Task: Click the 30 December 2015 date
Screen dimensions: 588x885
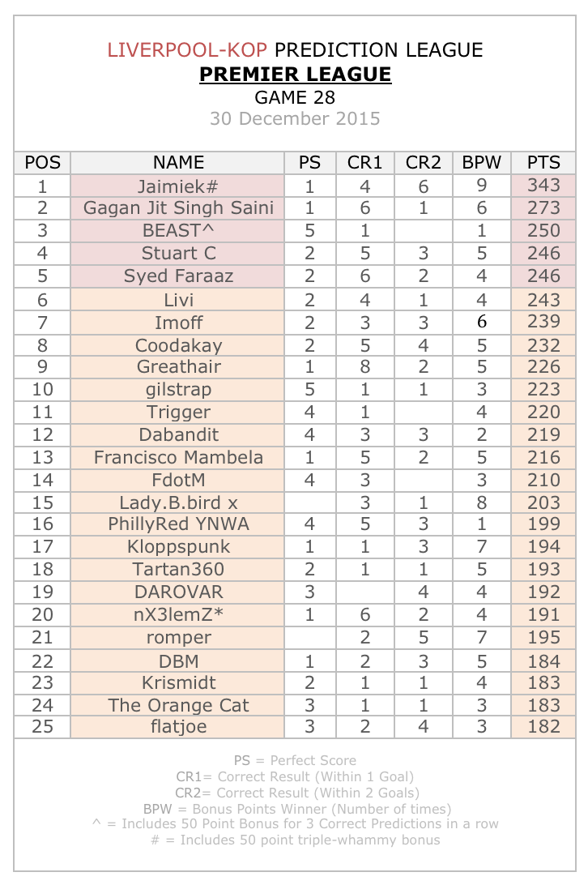Action: click(x=295, y=118)
